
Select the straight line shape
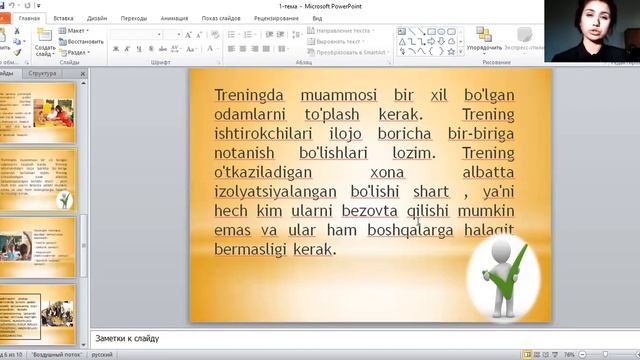412,31
